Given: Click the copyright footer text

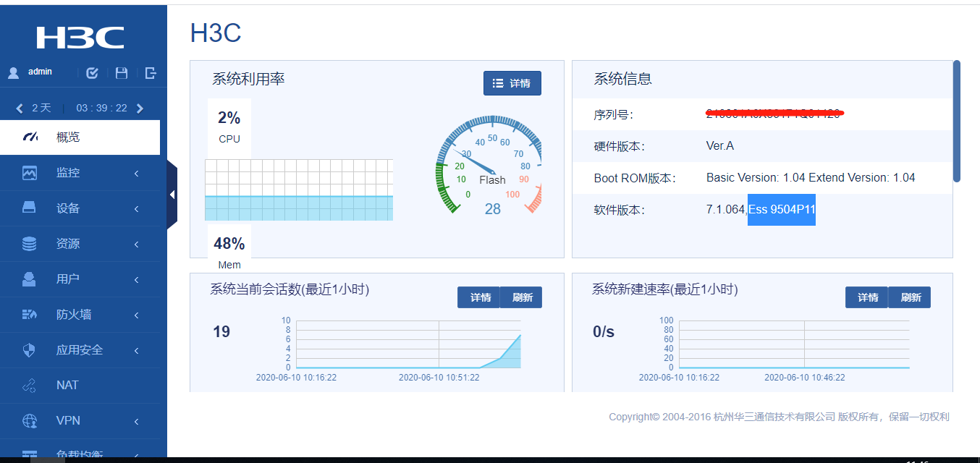Looking at the screenshot, I should click(x=779, y=417).
